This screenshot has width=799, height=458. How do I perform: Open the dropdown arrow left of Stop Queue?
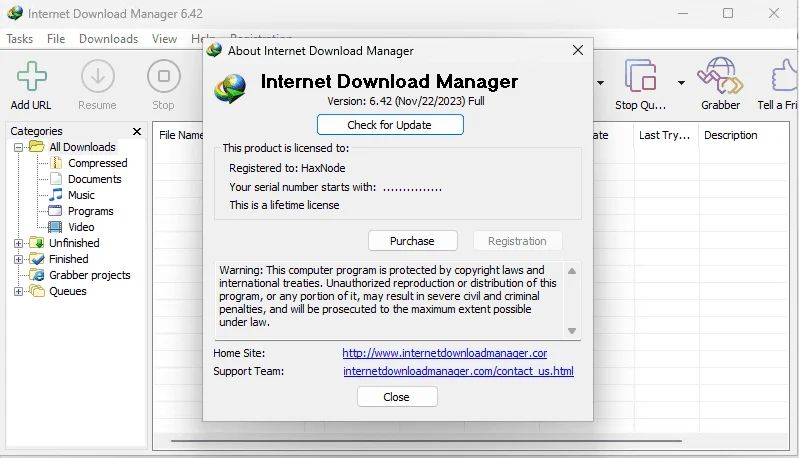point(600,83)
